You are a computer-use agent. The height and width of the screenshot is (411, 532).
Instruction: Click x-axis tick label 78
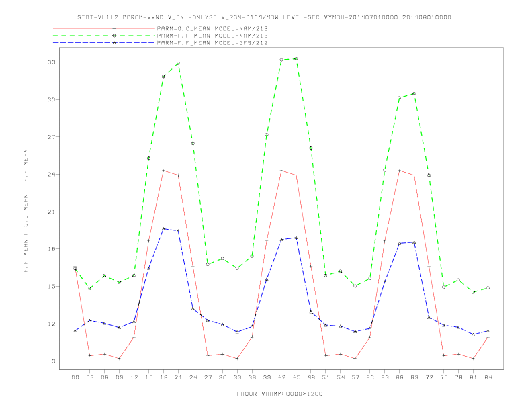pyautogui.click(x=458, y=377)
